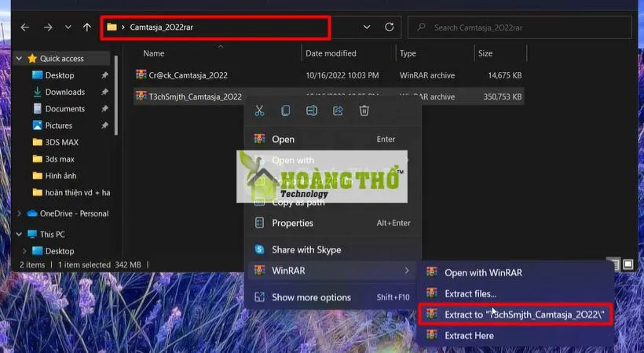644x353 pixels.
Task: Switch to large icons view
Action: click(x=628, y=265)
